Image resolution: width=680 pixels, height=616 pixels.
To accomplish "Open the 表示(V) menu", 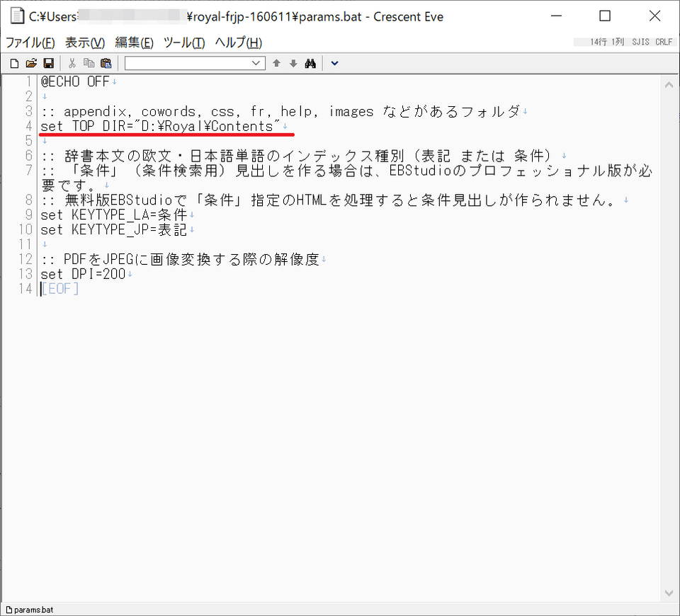I will click(x=85, y=42).
